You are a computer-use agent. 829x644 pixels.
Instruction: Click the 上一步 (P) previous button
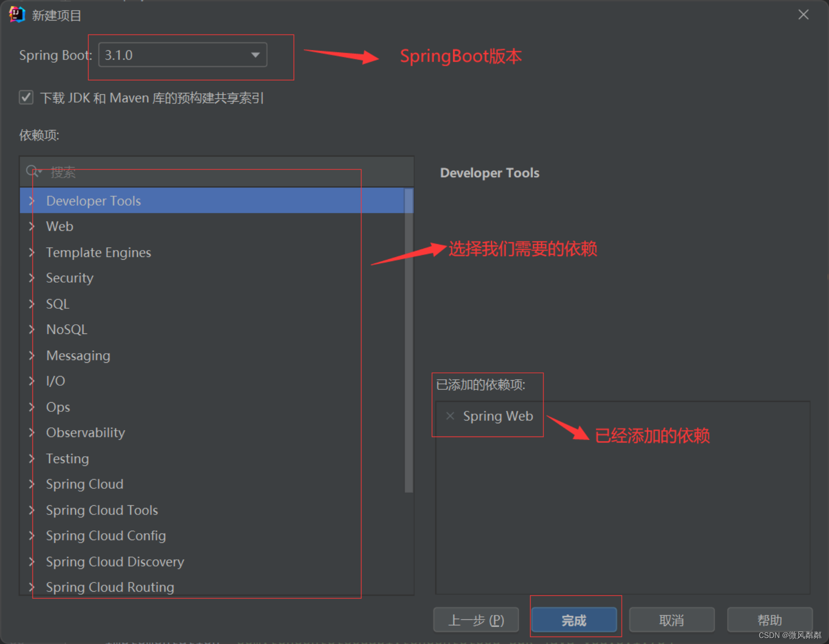tap(476, 620)
